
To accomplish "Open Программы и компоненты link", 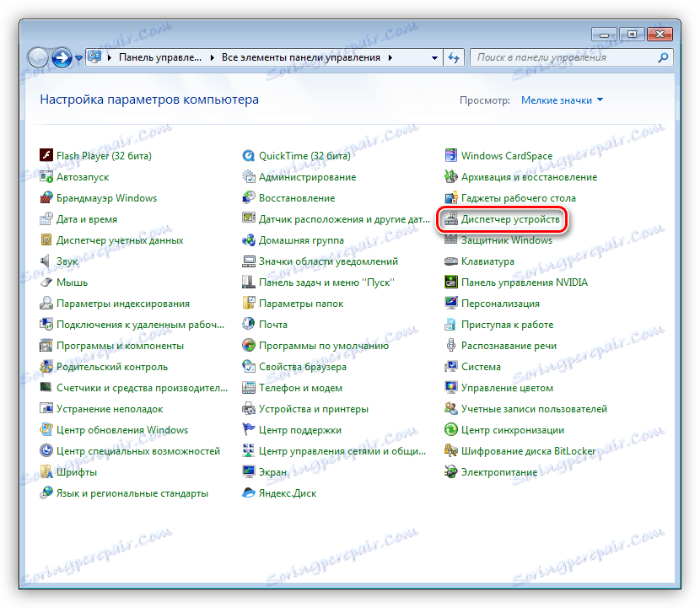I will (x=120, y=346).
